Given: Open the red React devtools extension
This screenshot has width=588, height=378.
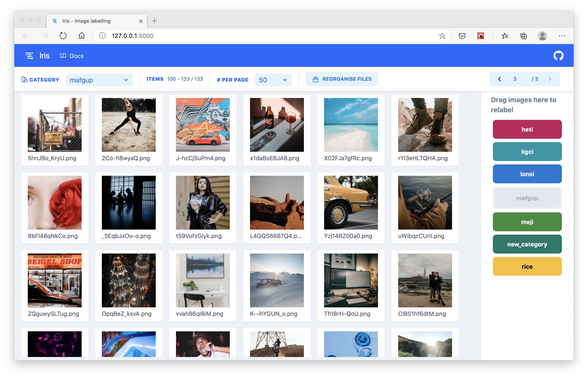Looking at the screenshot, I should click(481, 36).
